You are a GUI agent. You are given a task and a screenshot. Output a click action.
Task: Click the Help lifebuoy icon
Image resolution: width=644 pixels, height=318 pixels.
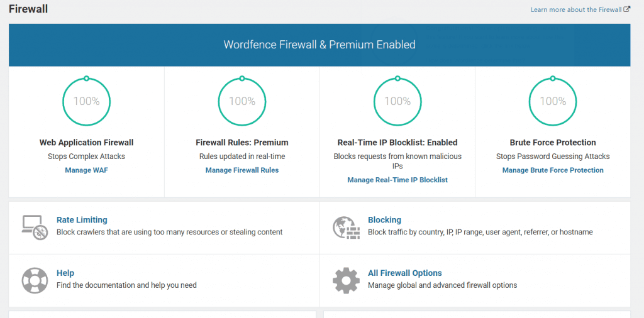click(34, 280)
